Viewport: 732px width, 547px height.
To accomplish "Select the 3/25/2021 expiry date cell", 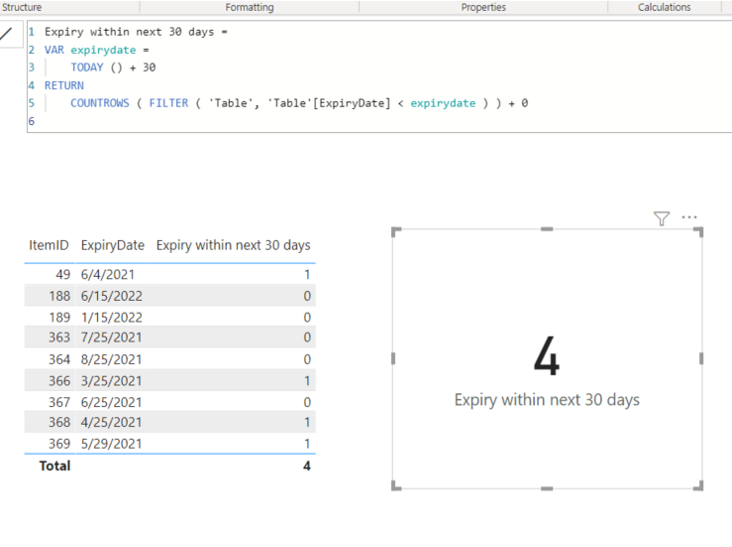I will tap(111, 381).
